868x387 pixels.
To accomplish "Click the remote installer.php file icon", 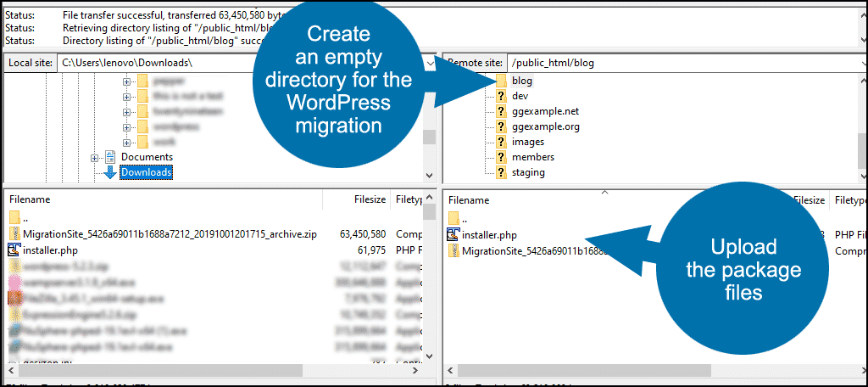I will 453,235.
